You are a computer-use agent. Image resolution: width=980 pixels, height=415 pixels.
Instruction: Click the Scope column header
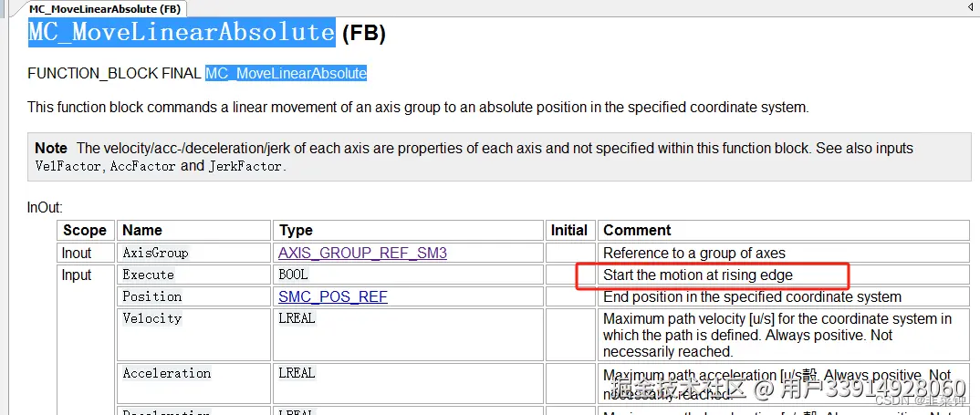tap(85, 230)
